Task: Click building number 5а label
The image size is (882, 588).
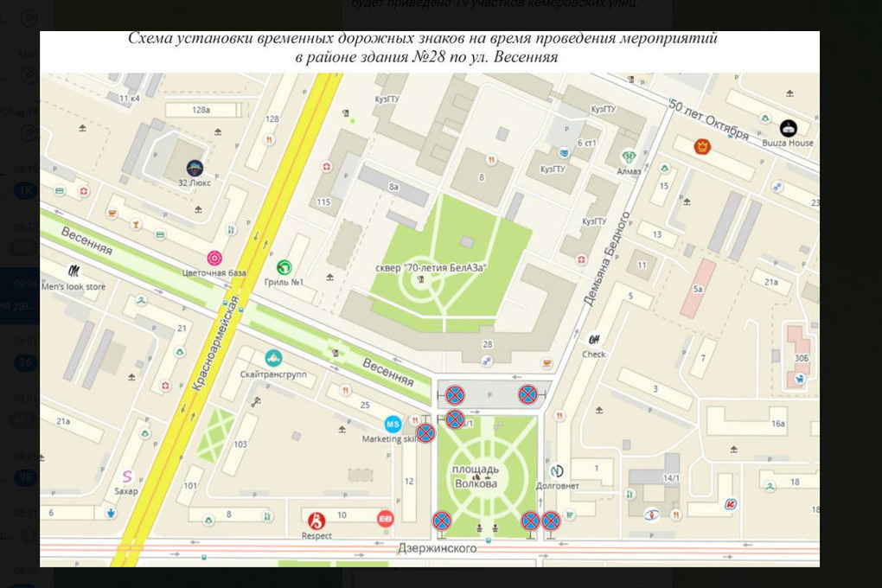Action: (x=698, y=289)
